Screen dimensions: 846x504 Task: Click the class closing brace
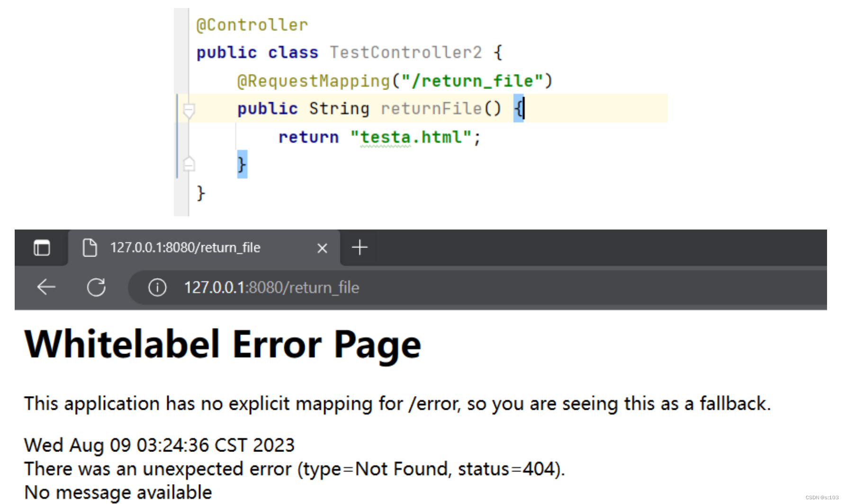201,193
